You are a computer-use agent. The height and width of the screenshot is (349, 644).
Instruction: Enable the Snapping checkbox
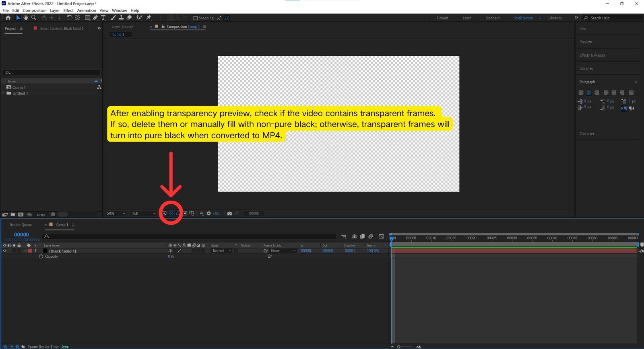pyautogui.click(x=196, y=18)
